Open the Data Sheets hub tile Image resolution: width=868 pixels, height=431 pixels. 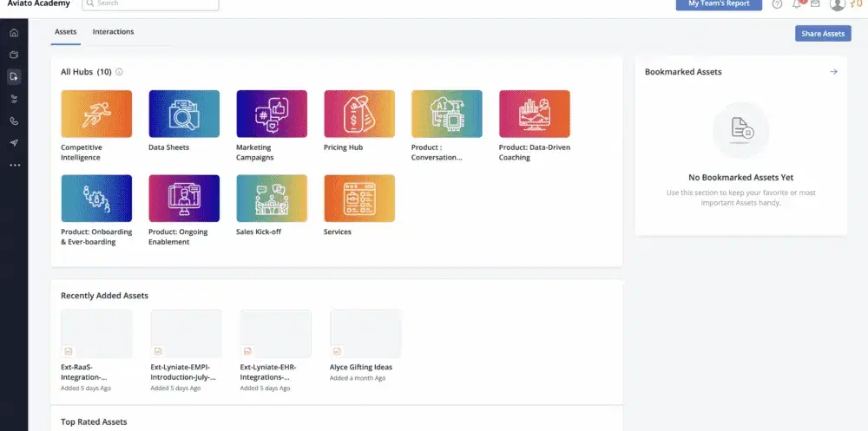(184, 114)
